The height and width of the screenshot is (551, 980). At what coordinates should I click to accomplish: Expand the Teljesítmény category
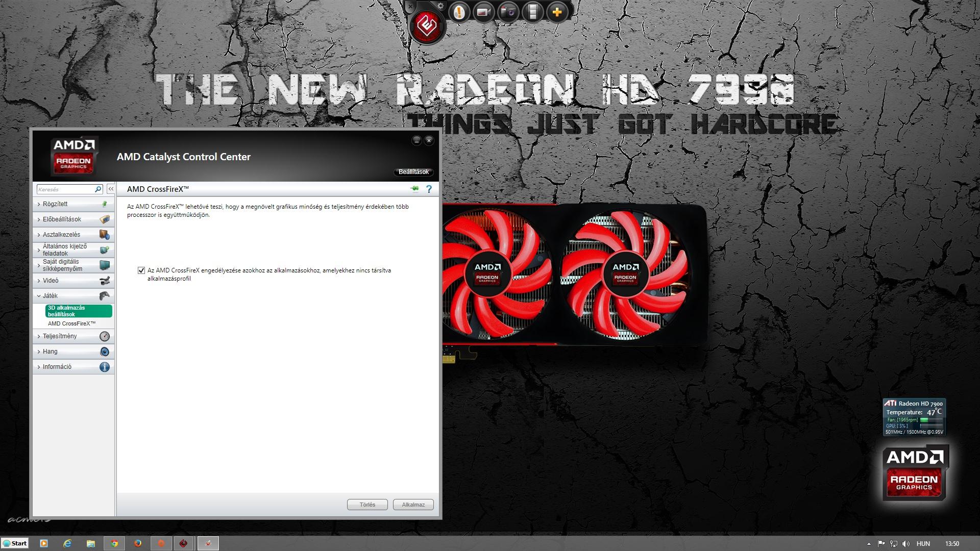click(73, 336)
